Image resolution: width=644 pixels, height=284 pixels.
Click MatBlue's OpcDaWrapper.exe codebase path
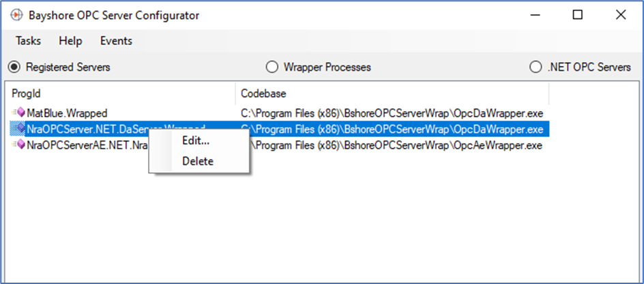pyautogui.click(x=392, y=112)
